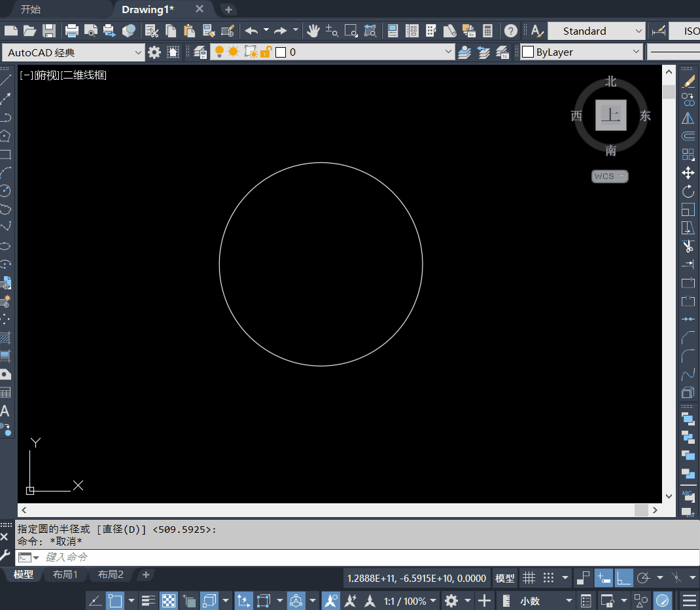Select the Pan hand tool
Screen dimensions: 700x610
[x=313, y=31]
